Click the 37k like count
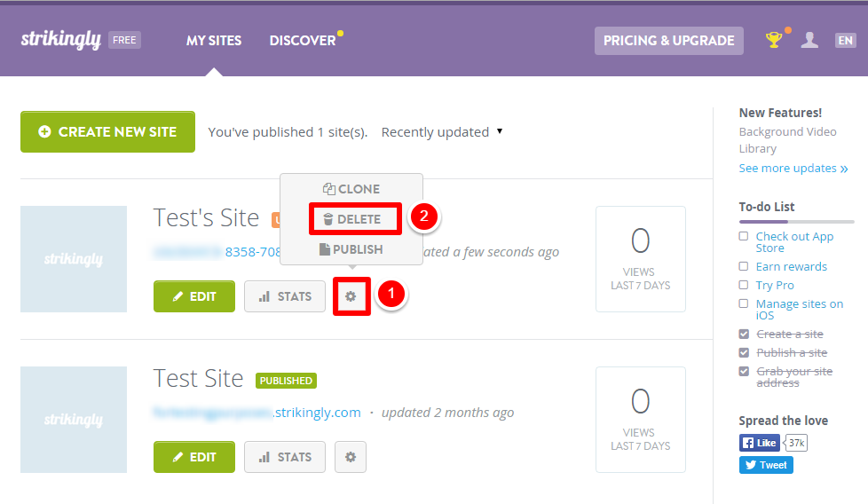Viewport: 868px width, 504px height. click(x=796, y=443)
